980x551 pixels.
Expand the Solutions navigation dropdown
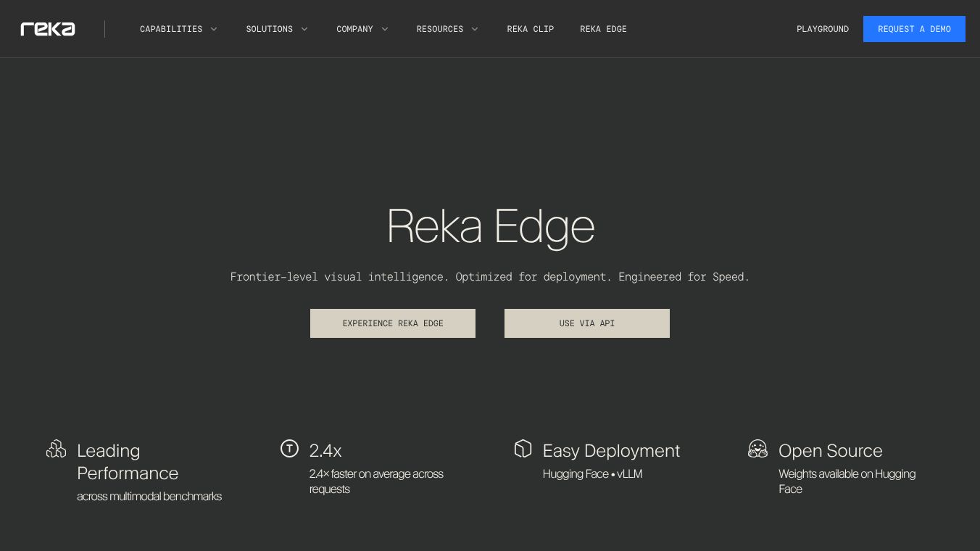(x=269, y=29)
